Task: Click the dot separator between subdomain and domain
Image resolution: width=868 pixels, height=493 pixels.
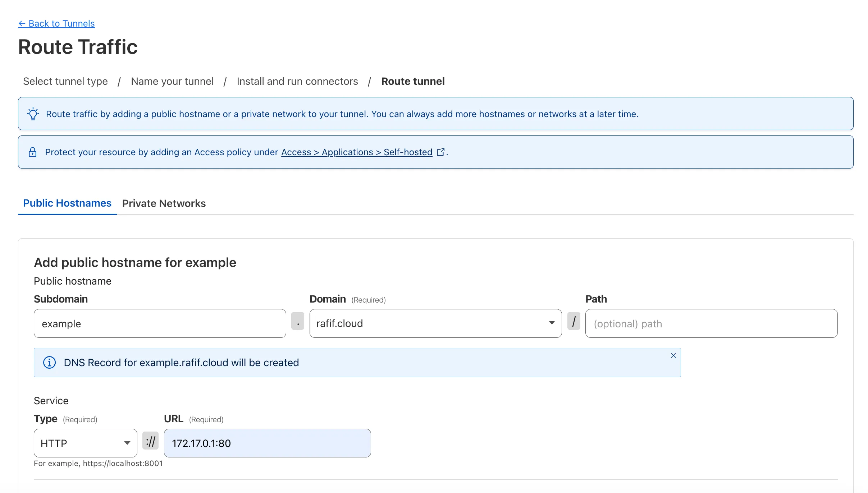Action: (x=298, y=321)
